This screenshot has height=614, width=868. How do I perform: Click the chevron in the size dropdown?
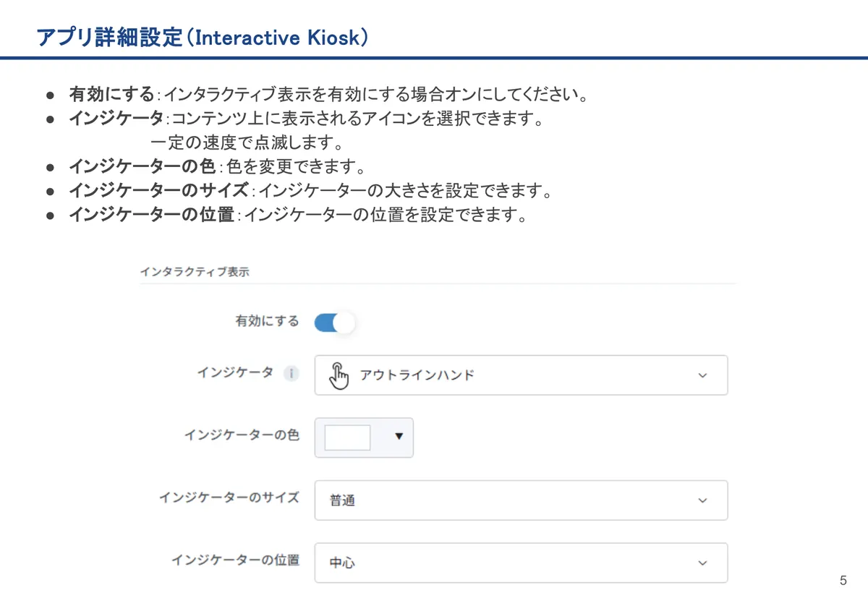point(702,500)
